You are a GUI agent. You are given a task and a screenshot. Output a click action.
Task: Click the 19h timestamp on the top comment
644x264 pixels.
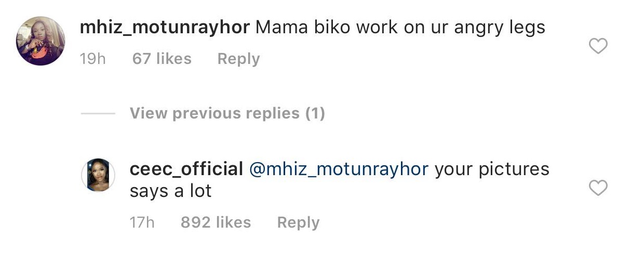92,59
